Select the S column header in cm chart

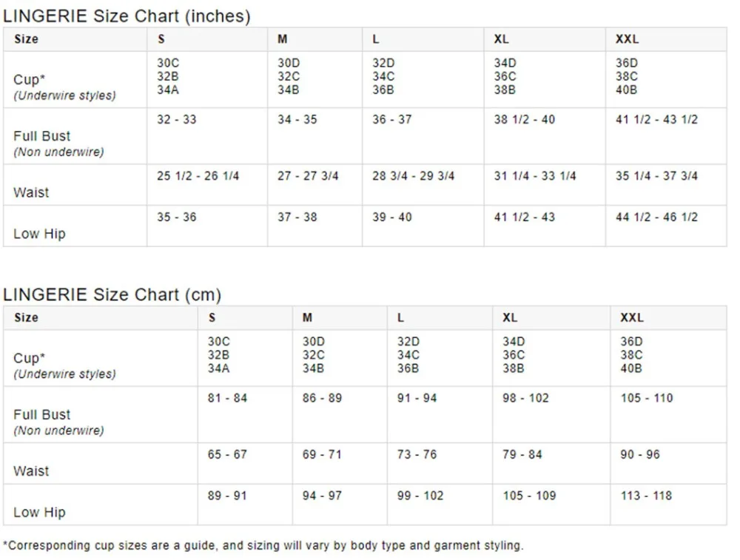212,317
